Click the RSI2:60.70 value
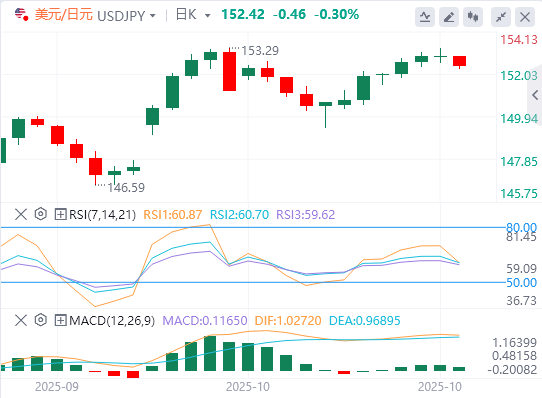This screenshot has width=542, height=398. 240,215
